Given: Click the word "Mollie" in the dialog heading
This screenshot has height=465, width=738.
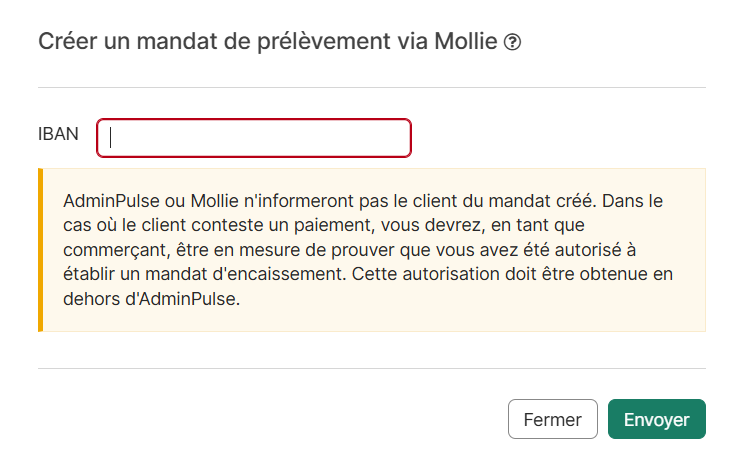Looking at the screenshot, I should [465, 41].
